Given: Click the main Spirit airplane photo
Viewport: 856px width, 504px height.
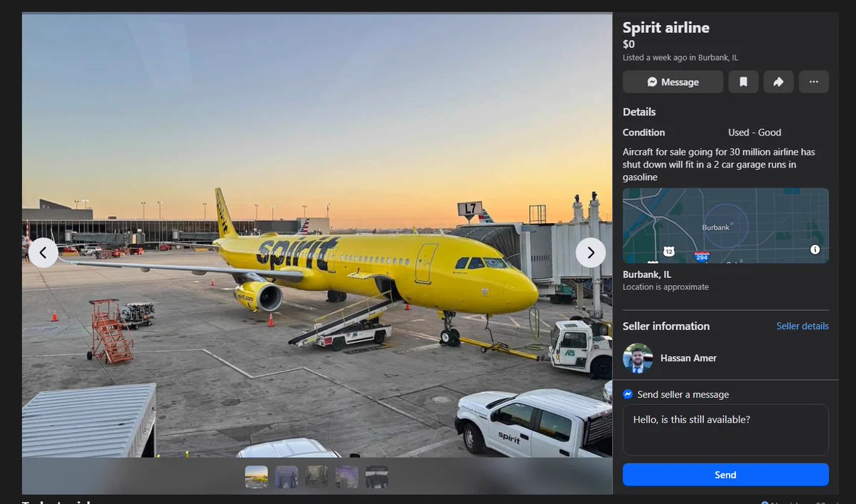Looking at the screenshot, I should (317, 235).
